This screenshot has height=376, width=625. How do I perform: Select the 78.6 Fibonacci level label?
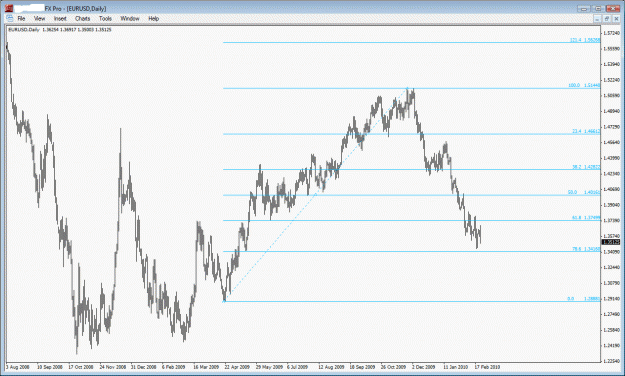tap(586, 249)
